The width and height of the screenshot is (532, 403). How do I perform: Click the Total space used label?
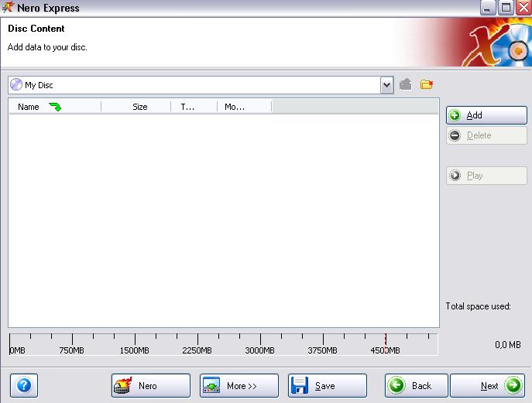pos(478,306)
